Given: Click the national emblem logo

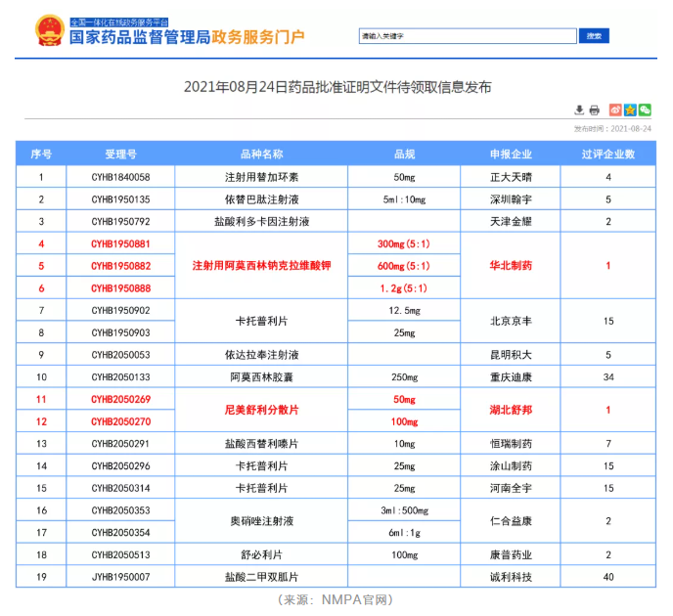Looking at the screenshot, I should [x=49, y=30].
